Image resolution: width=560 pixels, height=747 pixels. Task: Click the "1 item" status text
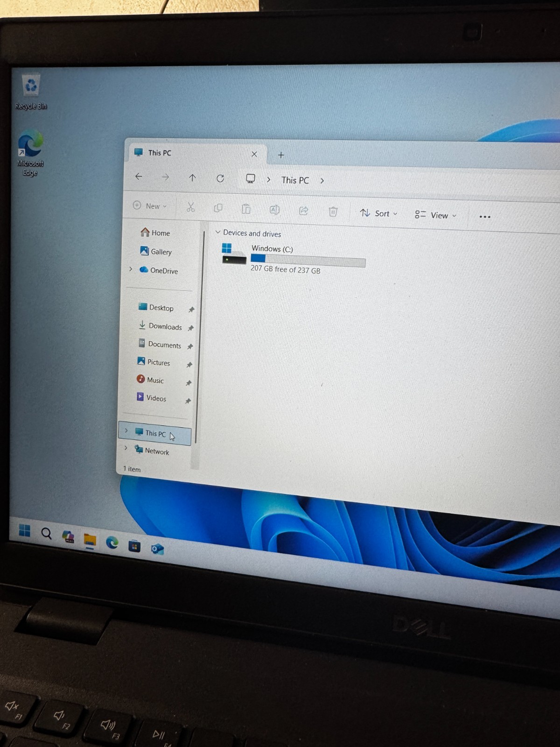[132, 469]
